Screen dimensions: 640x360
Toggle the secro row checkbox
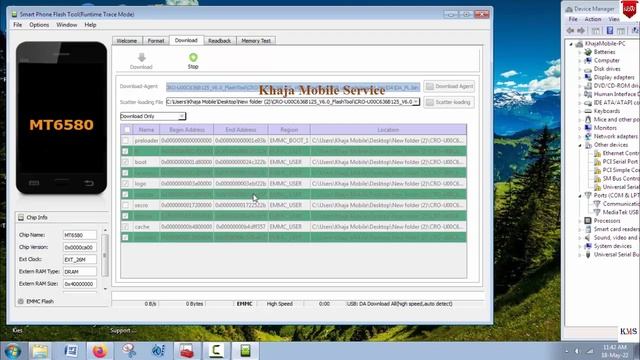pos(126,205)
